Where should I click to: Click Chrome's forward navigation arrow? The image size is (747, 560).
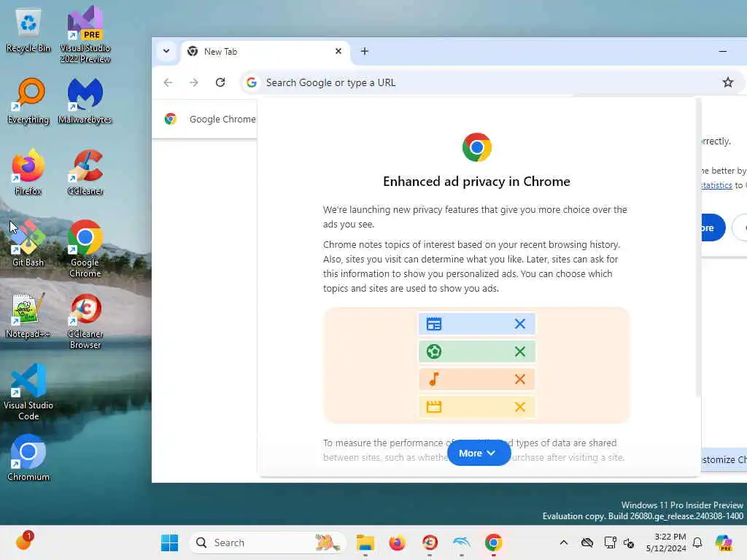click(x=193, y=82)
